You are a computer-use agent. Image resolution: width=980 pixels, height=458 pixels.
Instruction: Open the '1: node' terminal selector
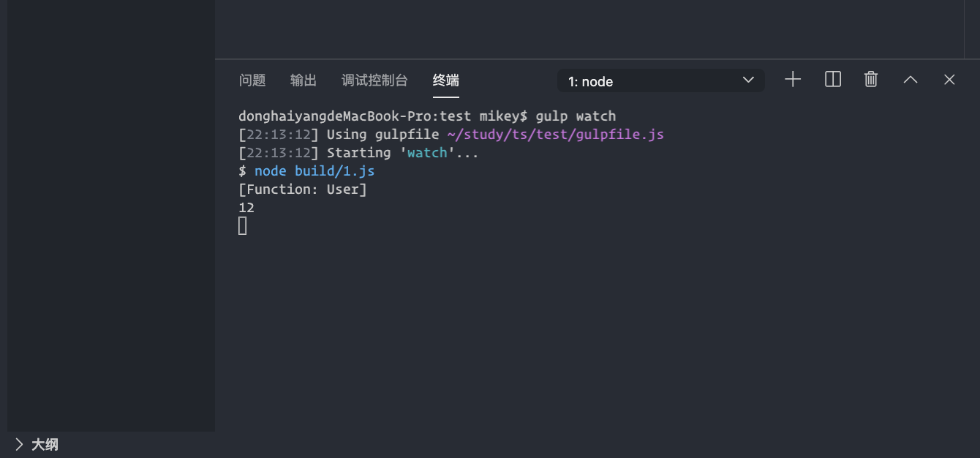click(x=661, y=80)
